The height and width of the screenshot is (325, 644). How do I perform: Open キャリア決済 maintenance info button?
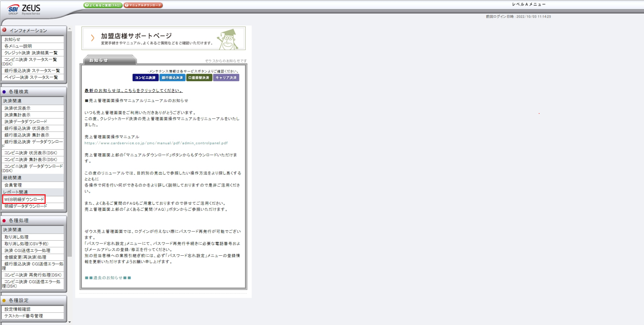pyautogui.click(x=226, y=77)
